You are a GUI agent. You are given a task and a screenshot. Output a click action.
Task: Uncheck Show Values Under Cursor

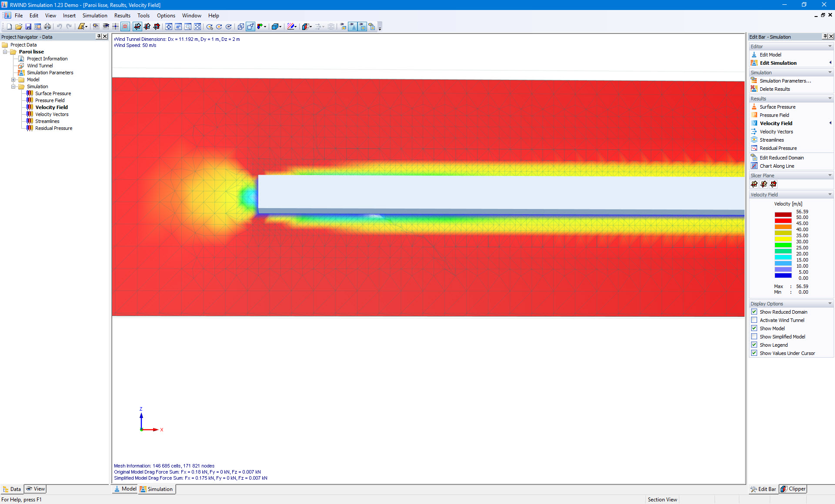[754, 353]
